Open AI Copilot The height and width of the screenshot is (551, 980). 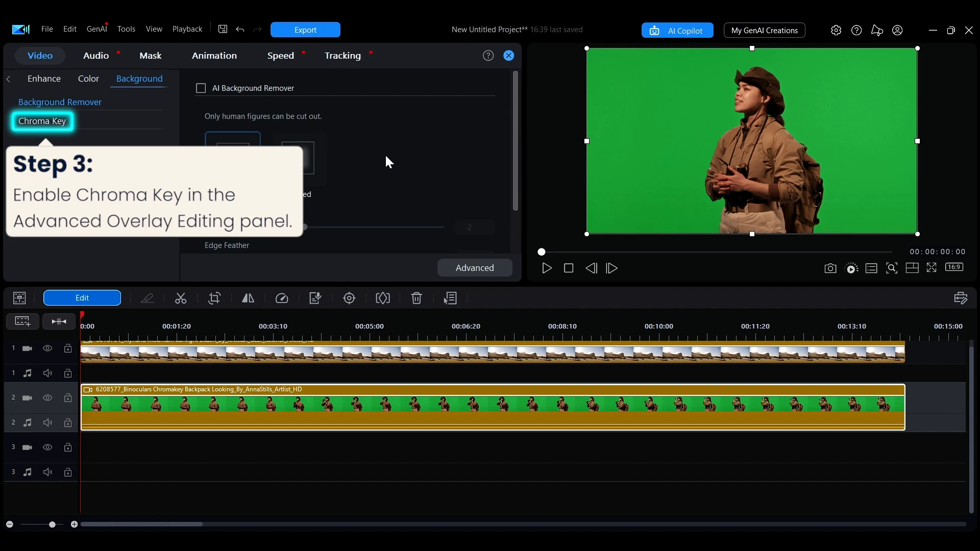point(677,31)
